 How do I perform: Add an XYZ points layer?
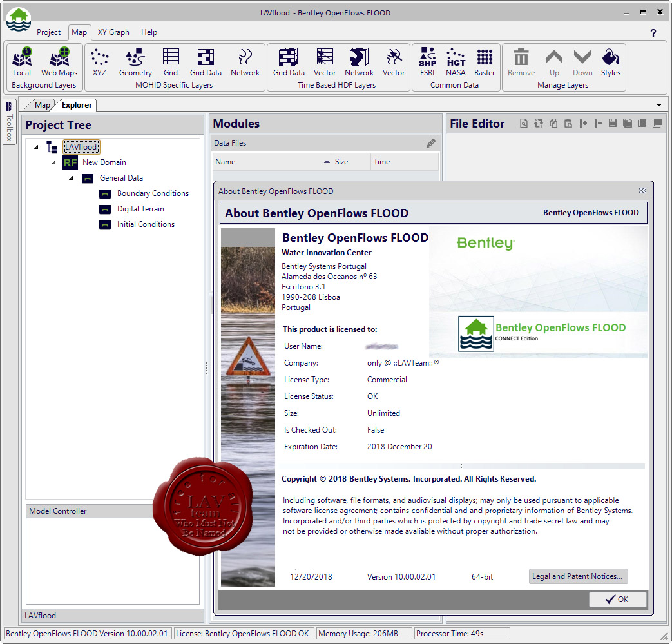click(99, 62)
